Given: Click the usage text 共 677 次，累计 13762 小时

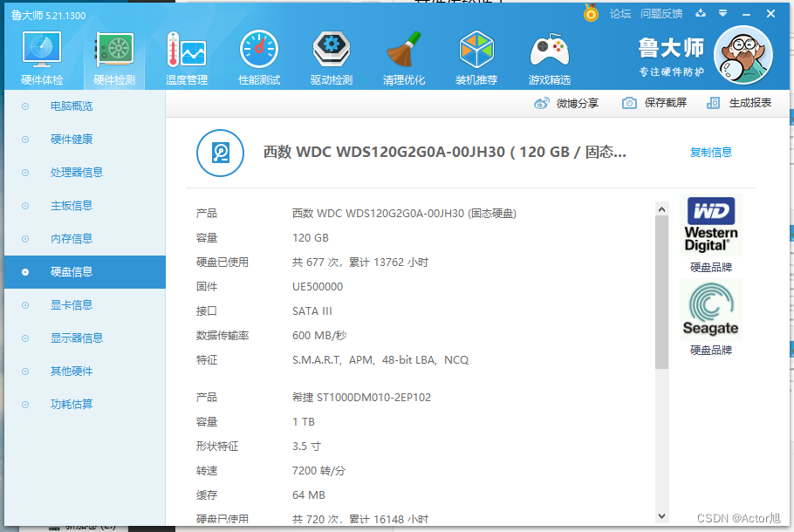Looking at the screenshot, I should point(360,263).
